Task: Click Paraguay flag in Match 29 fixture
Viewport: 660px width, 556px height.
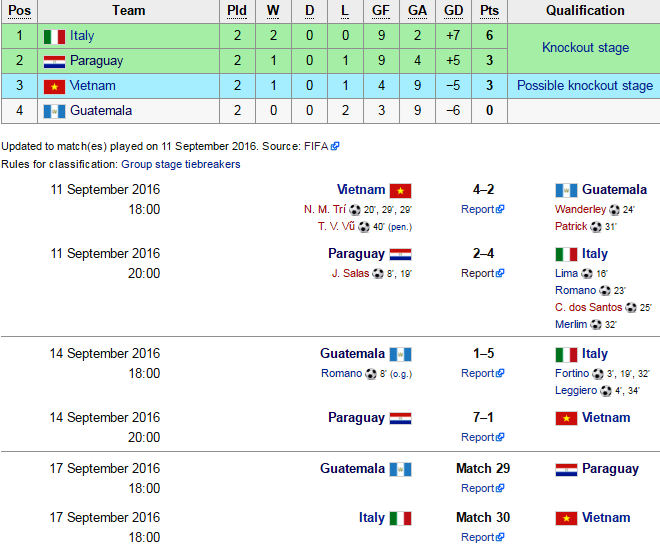Action: pos(566,470)
